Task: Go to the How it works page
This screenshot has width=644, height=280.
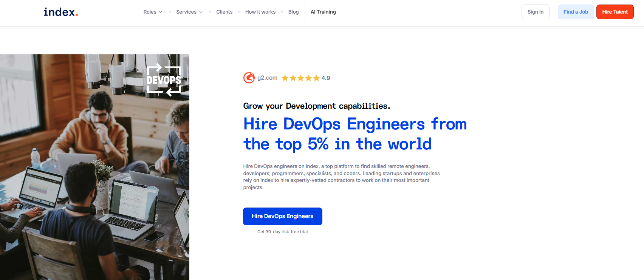Action: (x=260, y=12)
